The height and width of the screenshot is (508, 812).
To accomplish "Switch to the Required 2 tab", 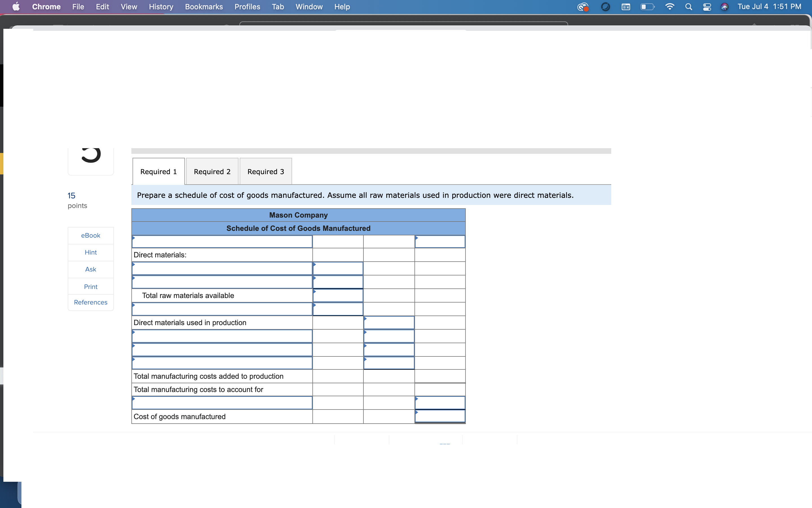I will click(212, 171).
